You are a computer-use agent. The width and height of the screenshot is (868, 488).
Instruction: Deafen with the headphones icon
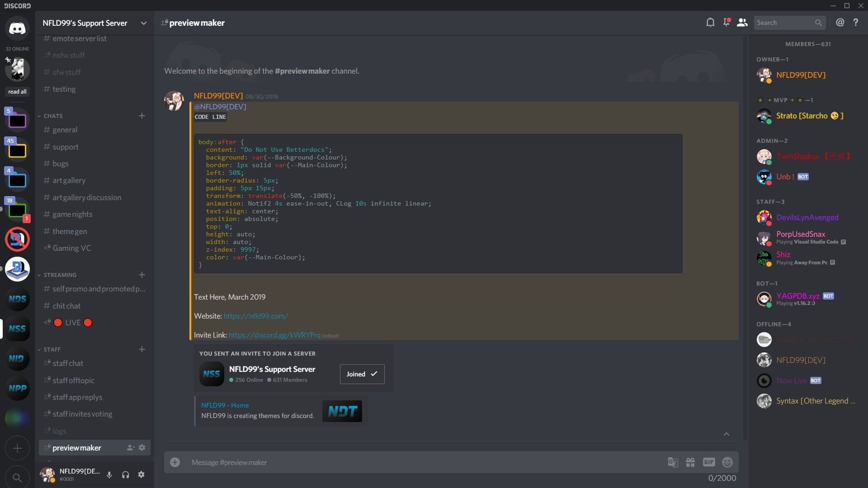[126, 474]
